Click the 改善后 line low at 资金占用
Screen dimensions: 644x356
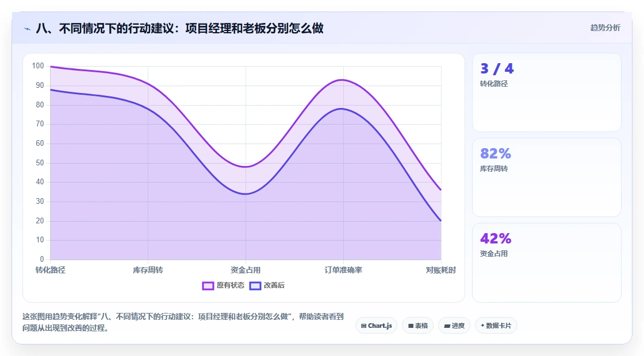click(246, 194)
